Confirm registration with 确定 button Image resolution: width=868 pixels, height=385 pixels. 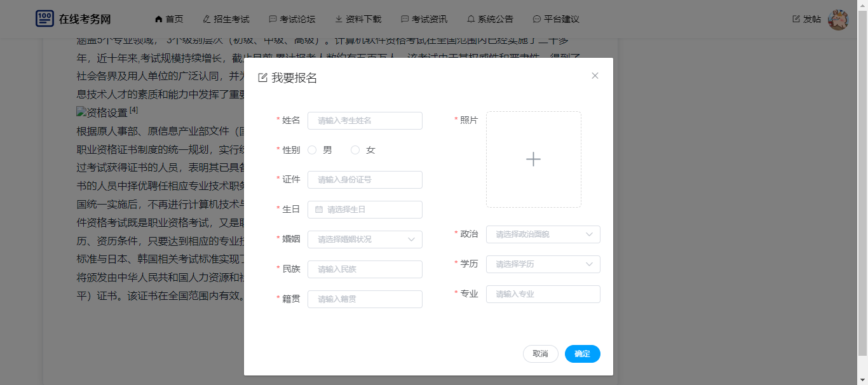582,354
